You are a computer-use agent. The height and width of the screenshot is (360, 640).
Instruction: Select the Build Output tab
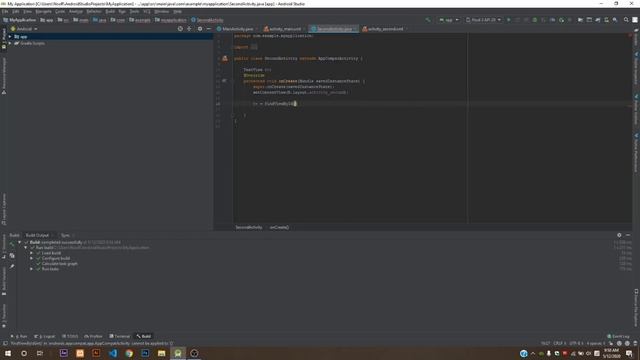(37, 235)
